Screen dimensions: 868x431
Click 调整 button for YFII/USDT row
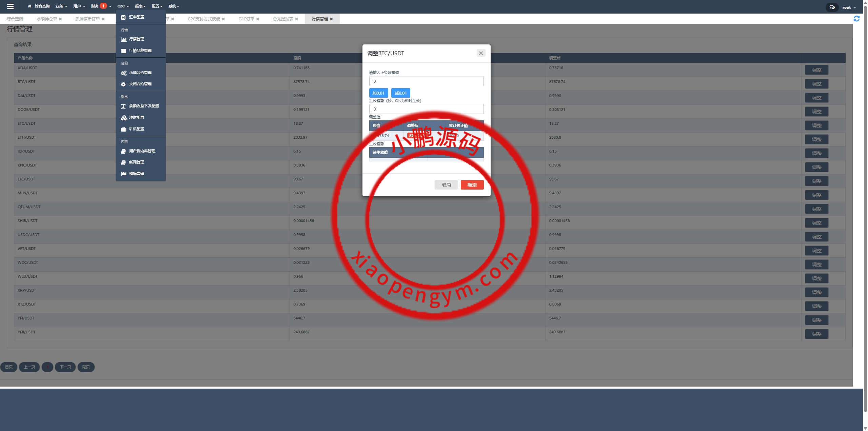click(816, 334)
